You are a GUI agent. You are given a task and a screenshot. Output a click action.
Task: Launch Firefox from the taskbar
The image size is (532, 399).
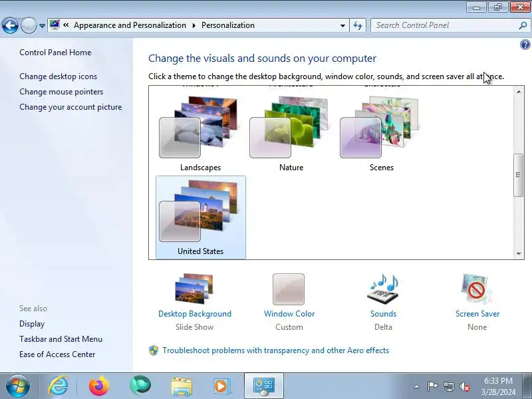point(99,386)
